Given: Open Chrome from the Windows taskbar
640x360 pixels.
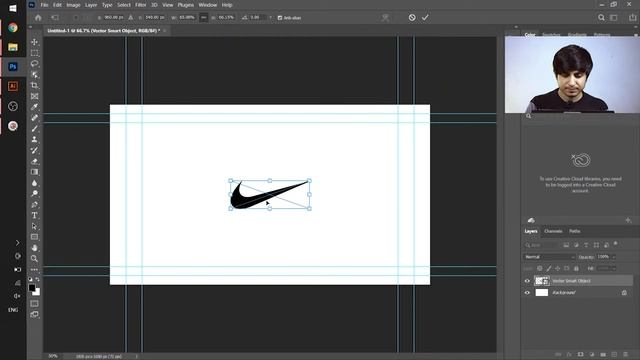Looking at the screenshot, I should coord(13,27).
